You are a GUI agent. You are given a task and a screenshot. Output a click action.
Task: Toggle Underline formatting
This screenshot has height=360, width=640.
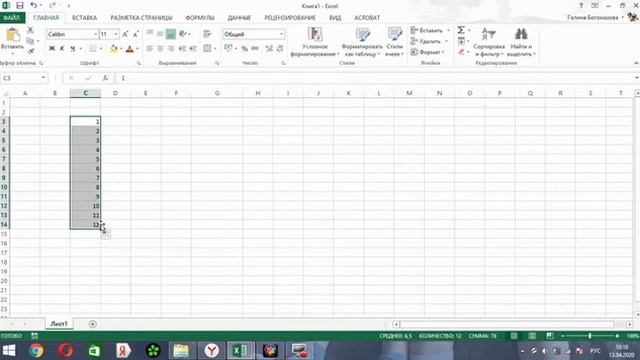[73, 49]
